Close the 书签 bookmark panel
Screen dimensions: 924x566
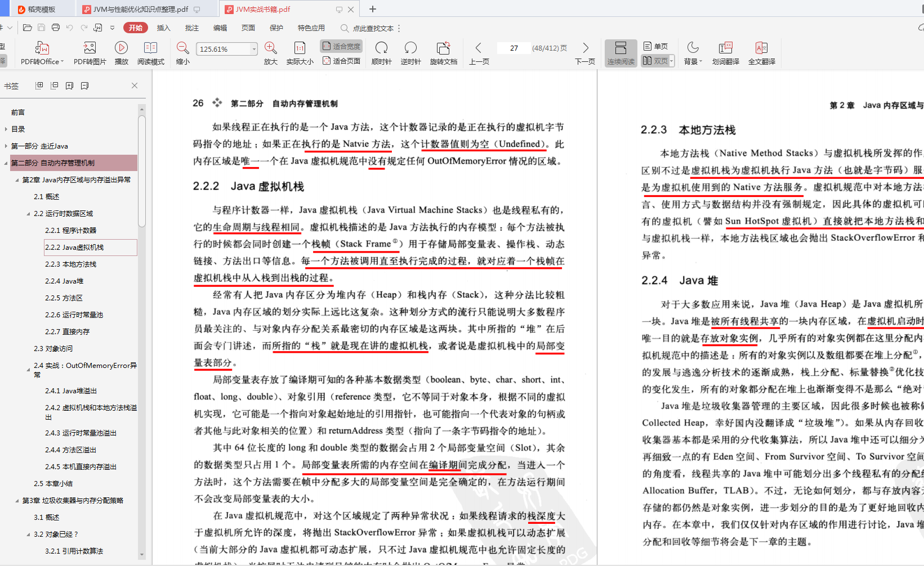click(134, 86)
